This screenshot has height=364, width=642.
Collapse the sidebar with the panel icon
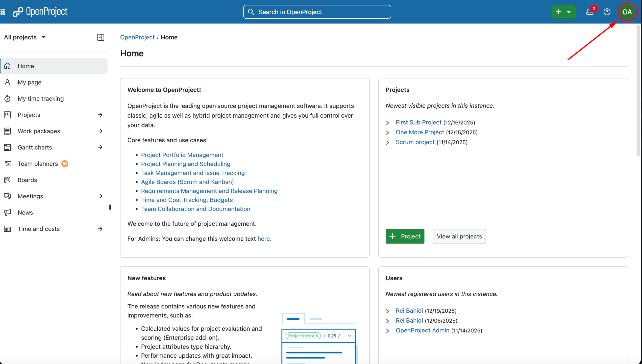(101, 37)
